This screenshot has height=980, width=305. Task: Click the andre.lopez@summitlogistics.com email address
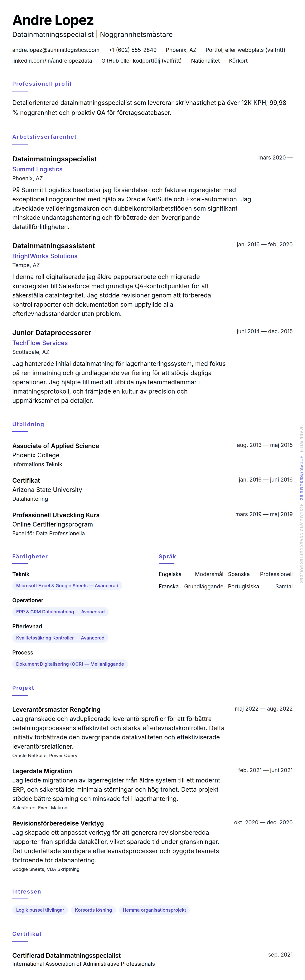pos(56,50)
